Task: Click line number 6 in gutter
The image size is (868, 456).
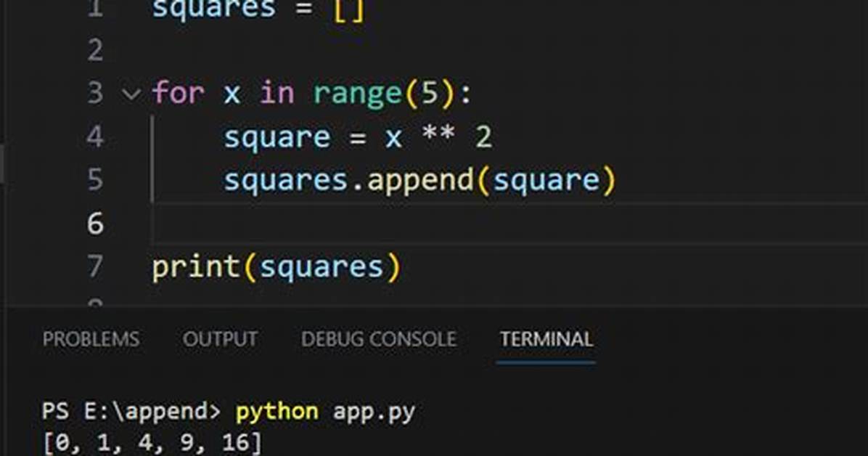Action: pos(95,224)
